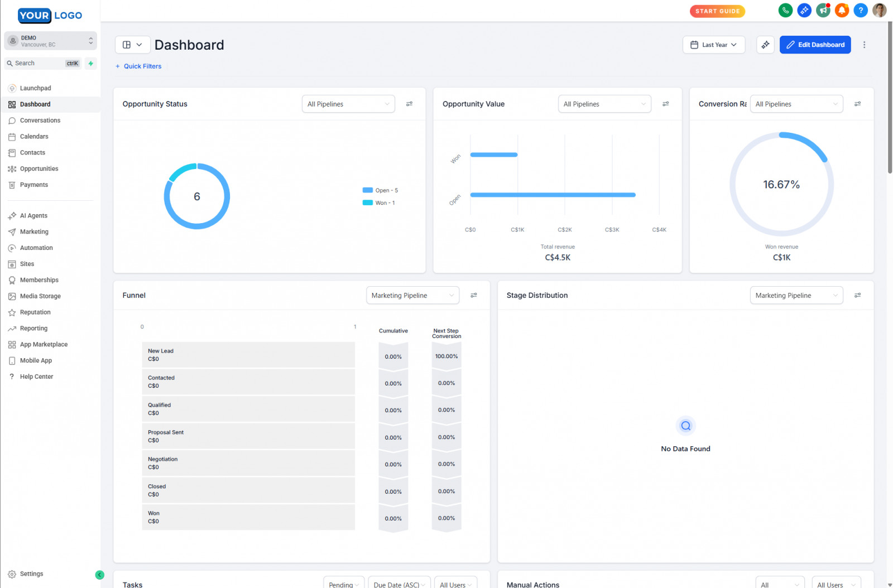Click the AI sparkle icon beside Edit Dashboard

pyautogui.click(x=765, y=45)
